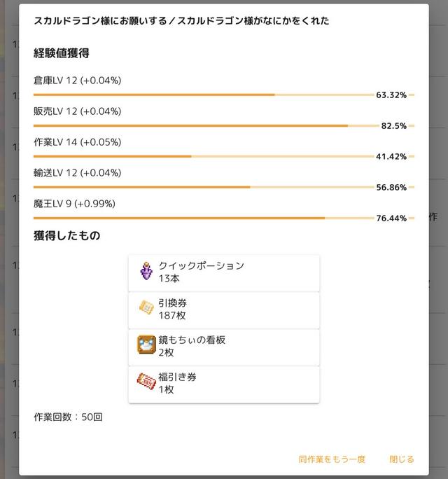Click the Kagami Mochi signboard icon
448x479 pixels.
tap(146, 346)
